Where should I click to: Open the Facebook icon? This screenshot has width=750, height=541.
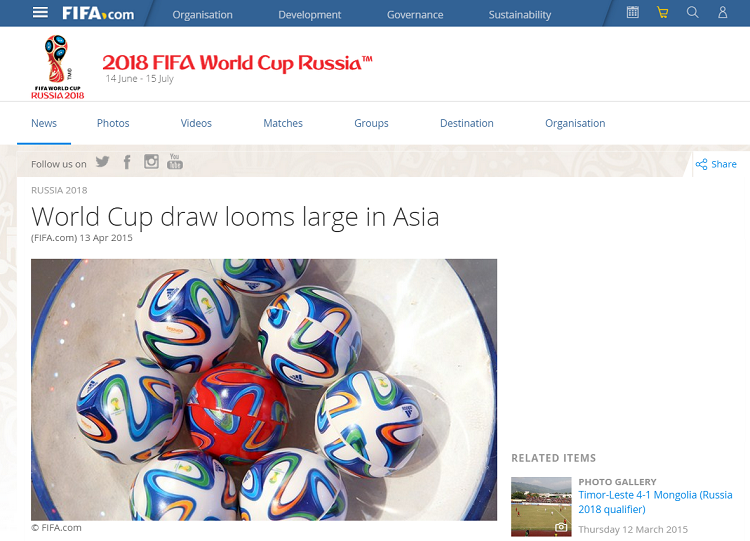pyautogui.click(x=127, y=162)
